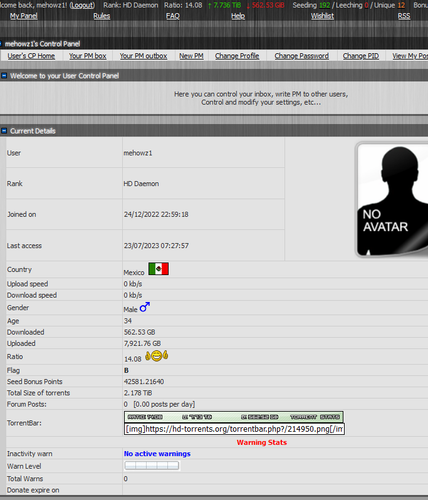Open the Wishlist page
This screenshot has width=428, height=500.
[322, 16]
